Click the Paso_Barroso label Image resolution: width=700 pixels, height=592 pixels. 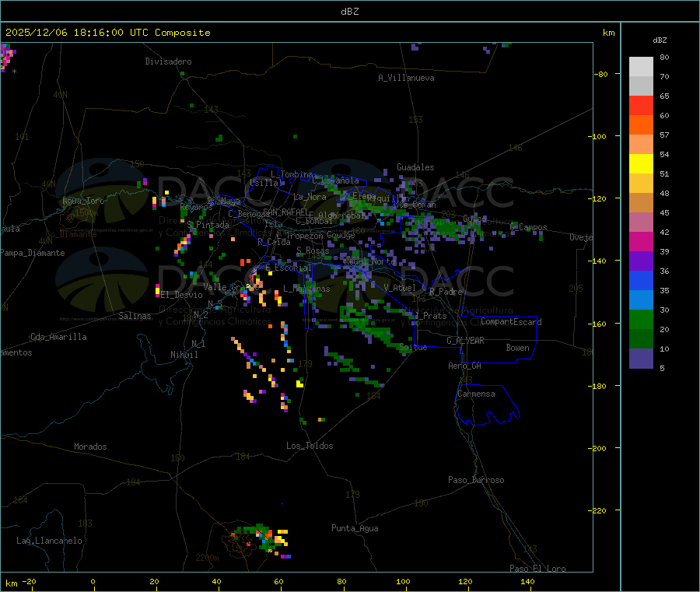point(476,480)
